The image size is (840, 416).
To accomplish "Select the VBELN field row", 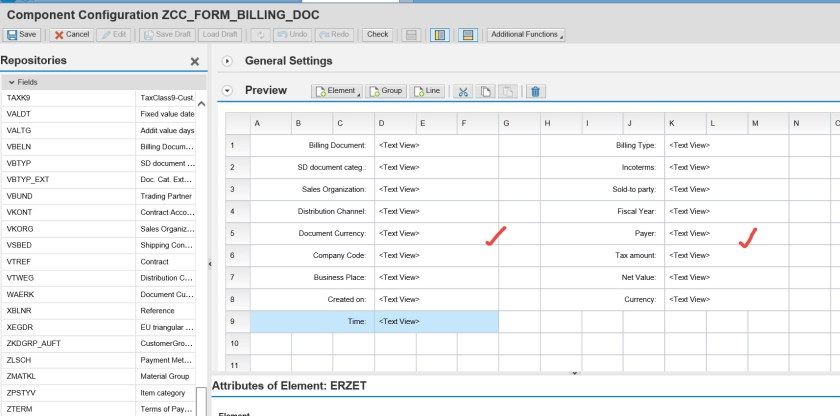I will [99, 147].
